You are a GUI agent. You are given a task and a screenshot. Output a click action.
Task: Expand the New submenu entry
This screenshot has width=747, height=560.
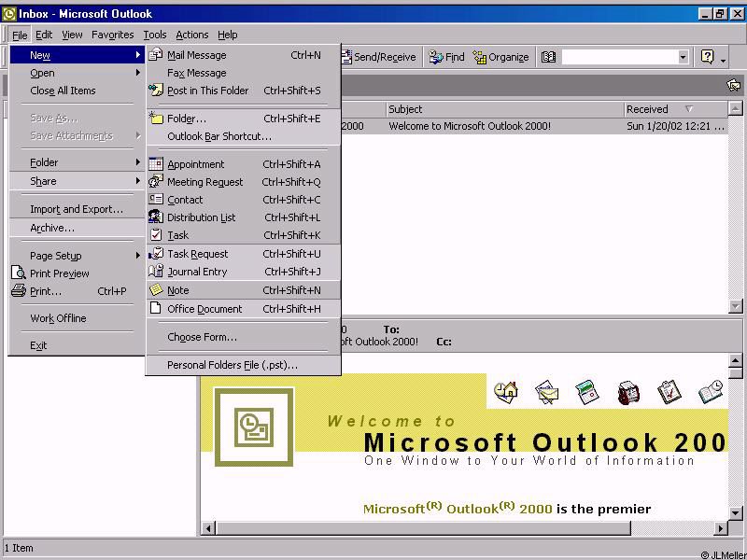78,55
